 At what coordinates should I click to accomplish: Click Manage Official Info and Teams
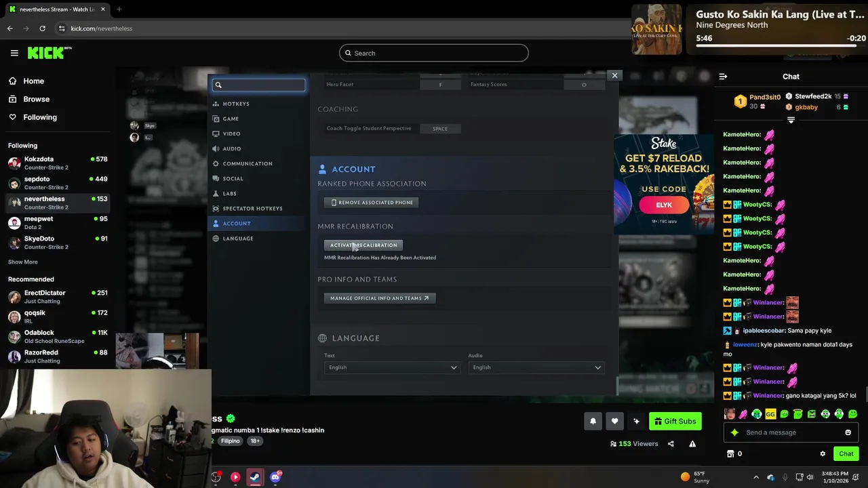380,298
